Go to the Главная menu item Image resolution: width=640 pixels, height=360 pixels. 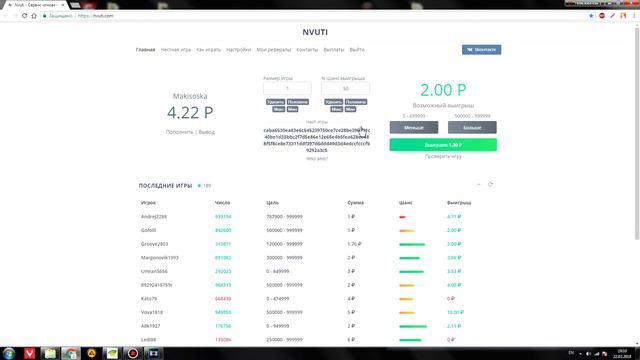point(145,50)
